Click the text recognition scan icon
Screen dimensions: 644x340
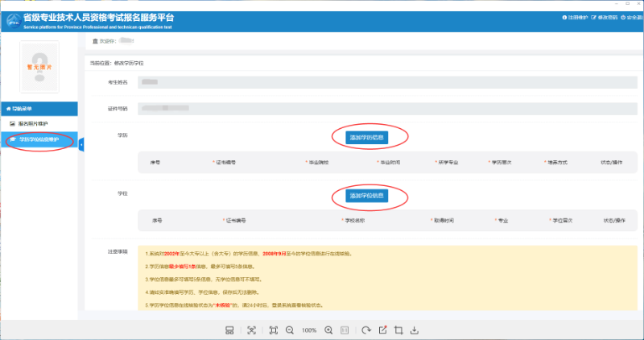[251, 330]
